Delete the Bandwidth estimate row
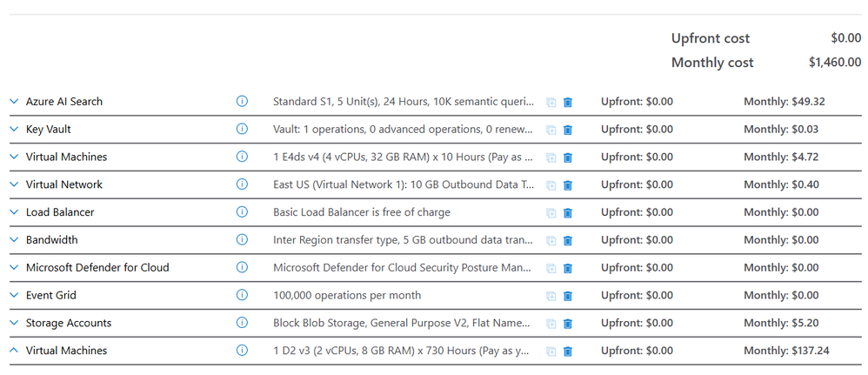This screenshot has width=868, height=375. click(x=568, y=240)
